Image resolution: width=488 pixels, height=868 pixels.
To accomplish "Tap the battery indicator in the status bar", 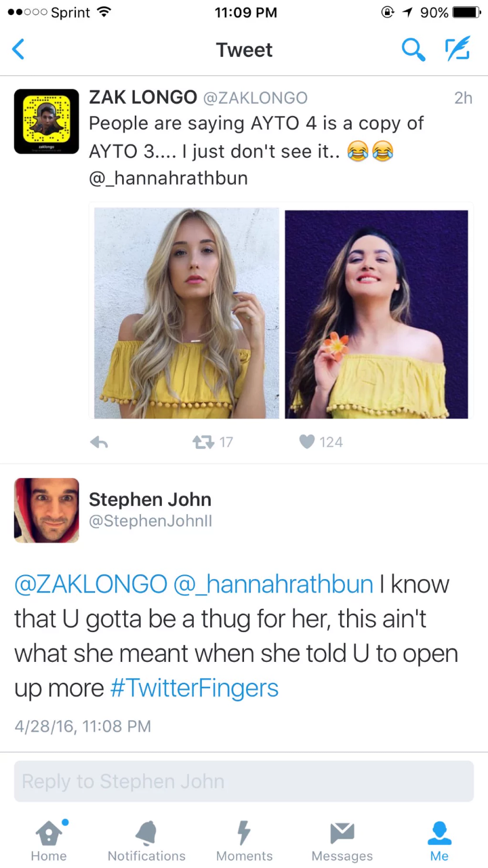I will coord(466,12).
